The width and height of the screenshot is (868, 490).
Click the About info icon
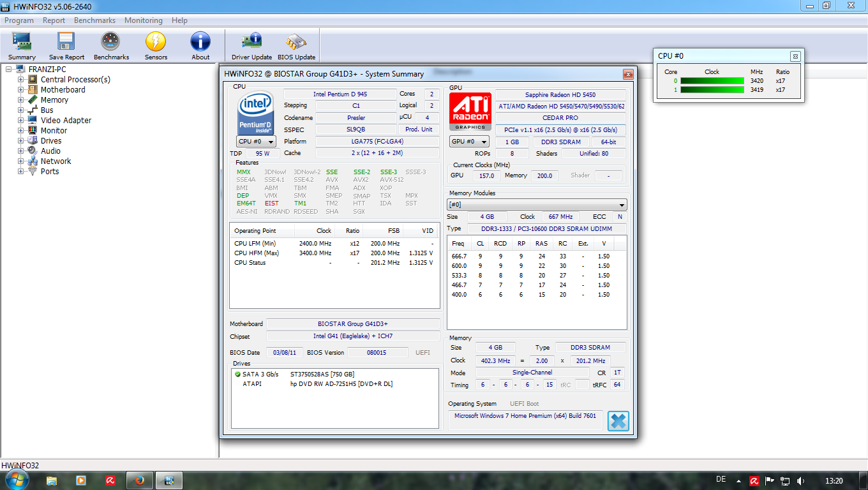pos(200,46)
